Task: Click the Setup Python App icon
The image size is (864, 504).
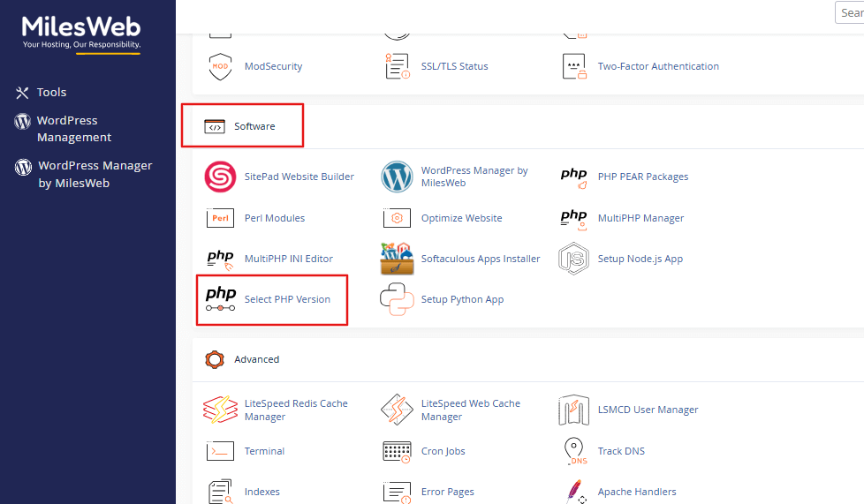Action: tap(398, 299)
